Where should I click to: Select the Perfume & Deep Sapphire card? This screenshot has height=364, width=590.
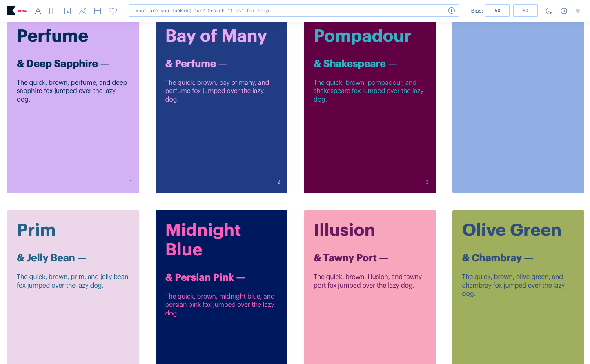coord(73,107)
